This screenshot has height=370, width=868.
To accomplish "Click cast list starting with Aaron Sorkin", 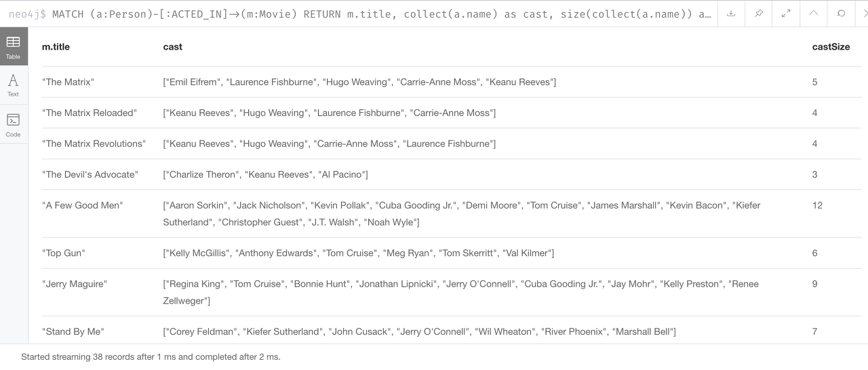I will pos(462,214).
